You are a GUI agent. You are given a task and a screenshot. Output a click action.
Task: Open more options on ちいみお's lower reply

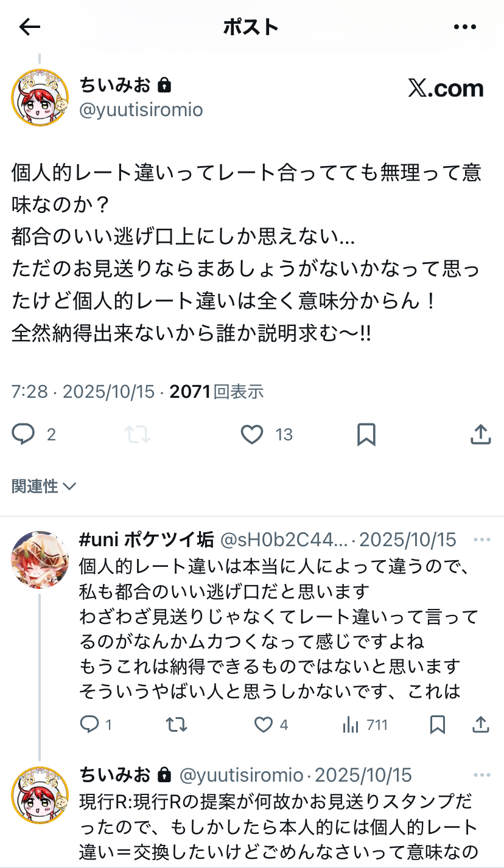(x=481, y=776)
